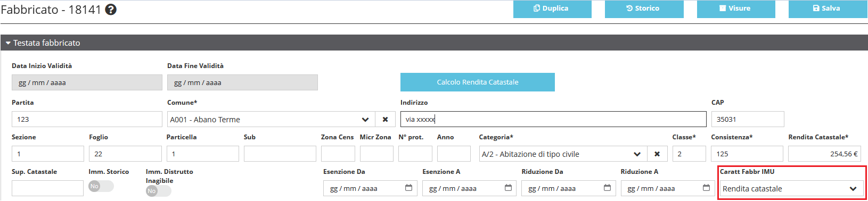Click the Duplica button
The height and width of the screenshot is (201, 868).
(x=552, y=9)
